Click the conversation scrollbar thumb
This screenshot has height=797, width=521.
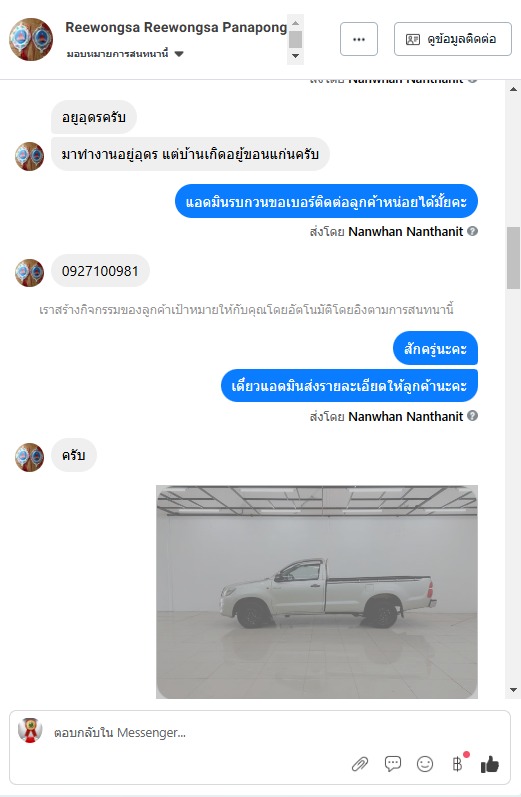click(x=513, y=257)
